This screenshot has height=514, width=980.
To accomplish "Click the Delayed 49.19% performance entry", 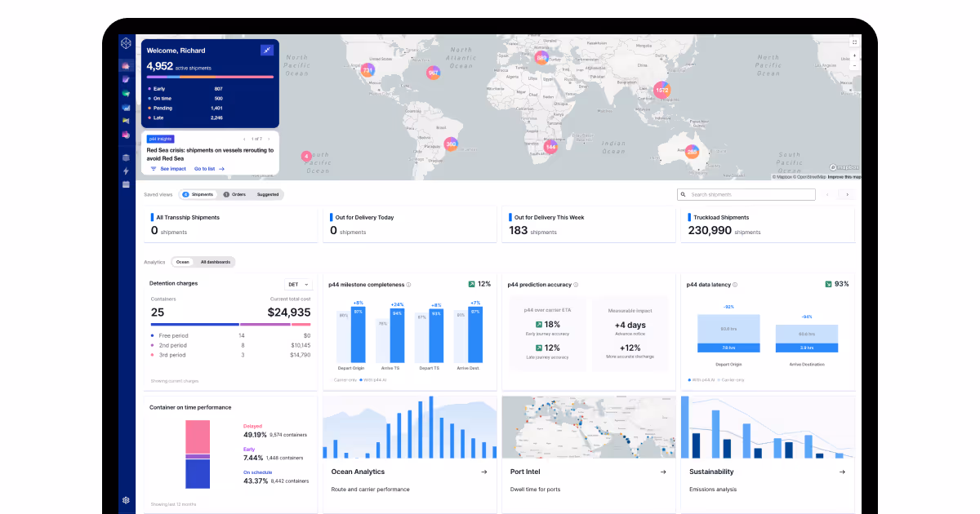I will click(x=274, y=431).
